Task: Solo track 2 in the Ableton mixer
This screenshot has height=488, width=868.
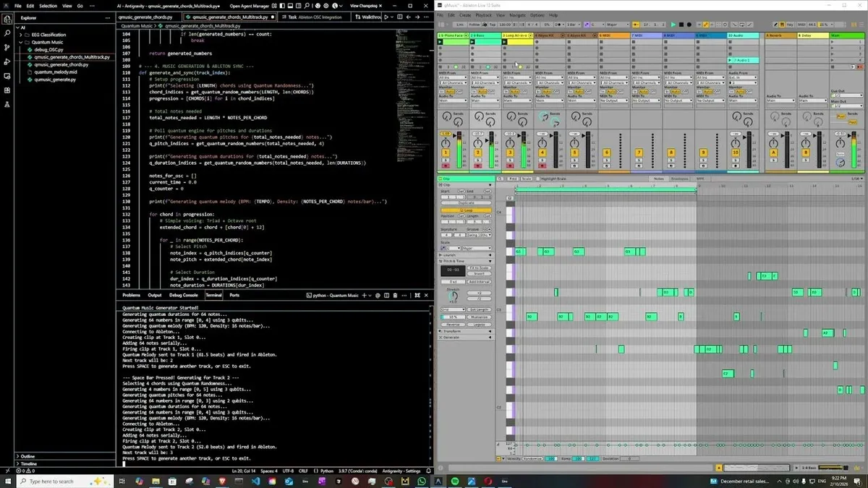Action: point(478,160)
